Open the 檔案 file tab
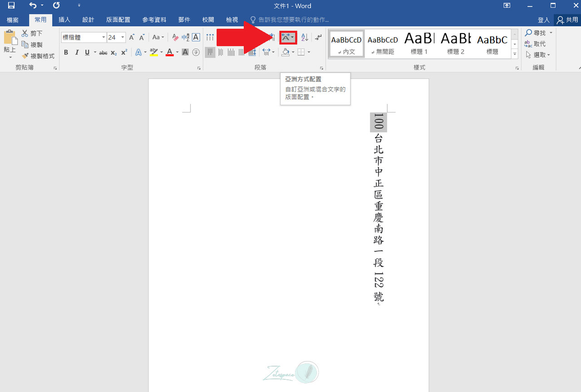 (x=13, y=20)
